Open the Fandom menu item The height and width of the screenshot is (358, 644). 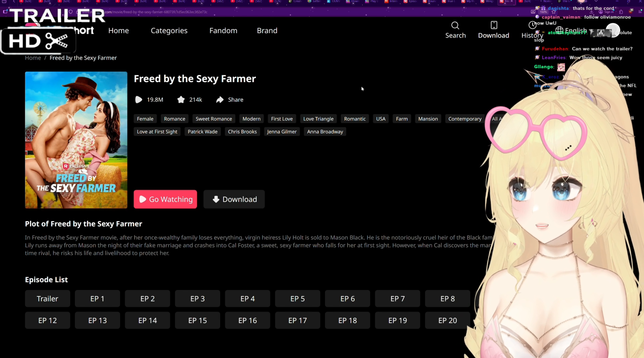pos(223,30)
